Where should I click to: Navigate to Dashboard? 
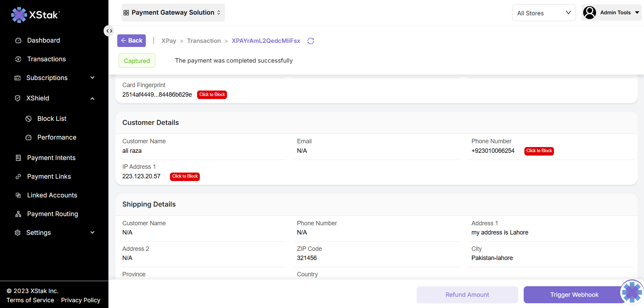[x=43, y=40]
